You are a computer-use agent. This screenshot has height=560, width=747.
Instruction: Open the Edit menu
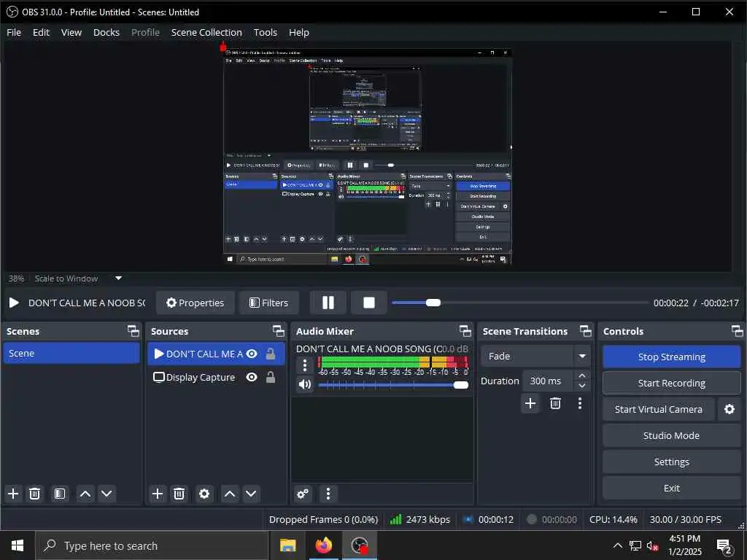pos(41,32)
